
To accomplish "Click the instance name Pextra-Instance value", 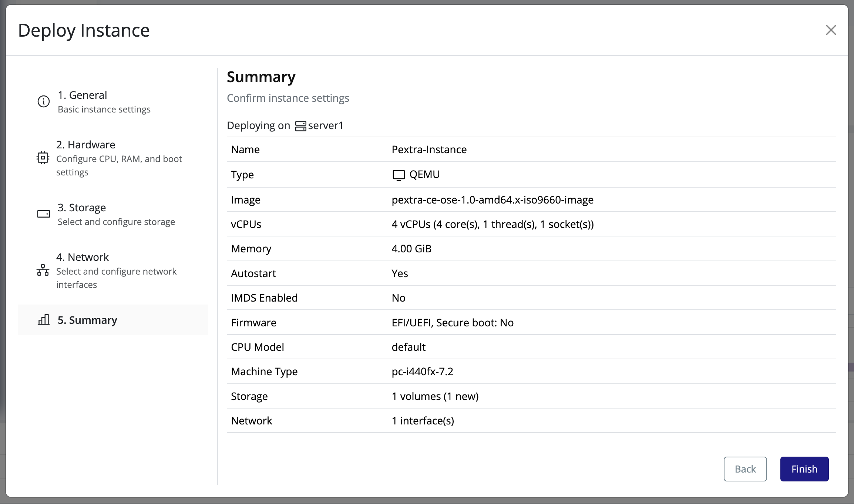I will [x=429, y=149].
